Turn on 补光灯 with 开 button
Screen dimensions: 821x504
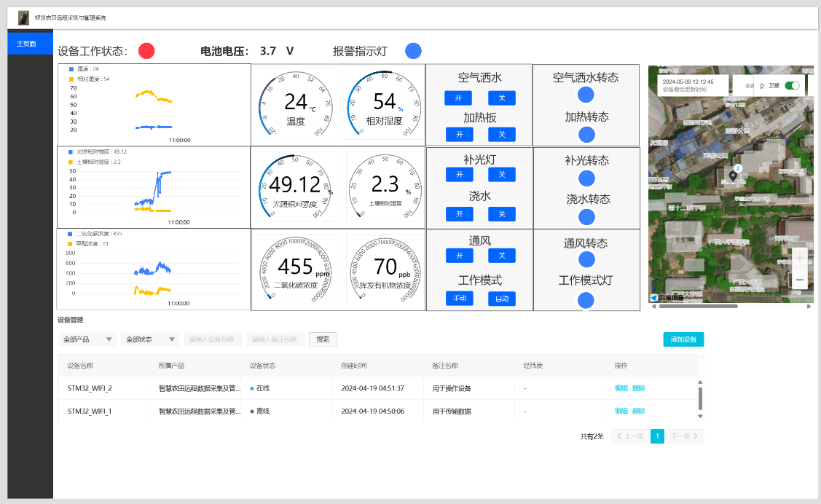459,174
